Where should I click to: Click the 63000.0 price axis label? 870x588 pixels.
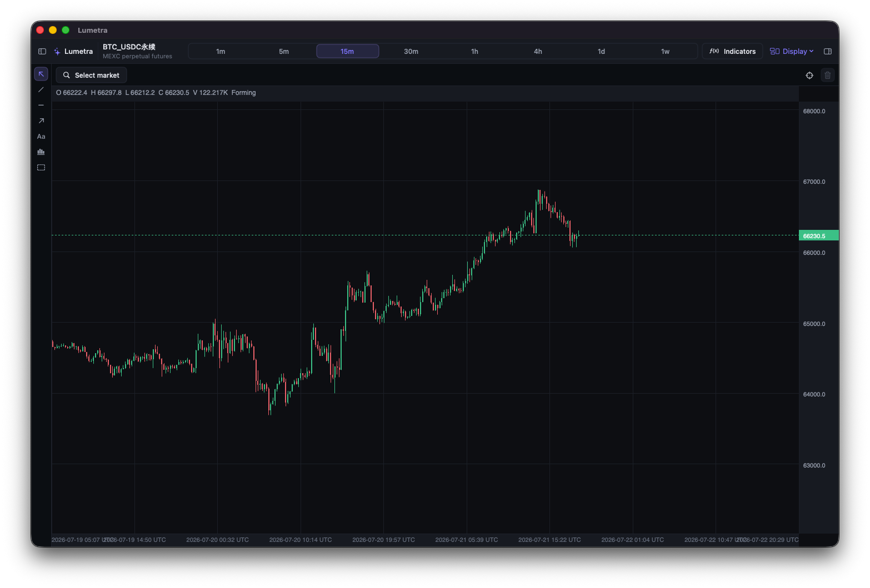(x=814, y=466)
